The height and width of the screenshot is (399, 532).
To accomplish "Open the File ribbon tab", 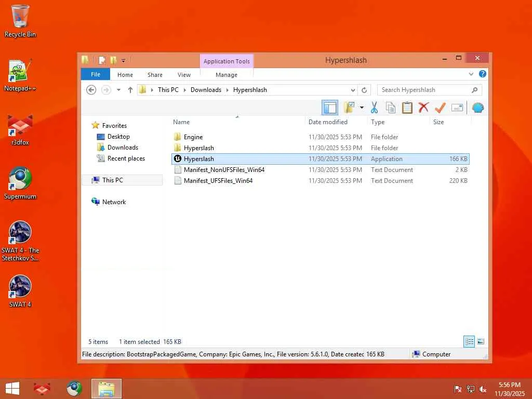I will click(x=96, y=74).
